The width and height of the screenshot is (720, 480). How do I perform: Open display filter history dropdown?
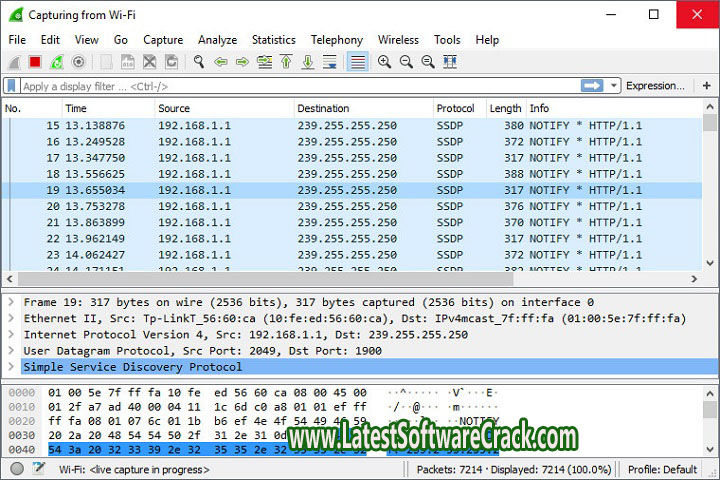click(613, 86)
